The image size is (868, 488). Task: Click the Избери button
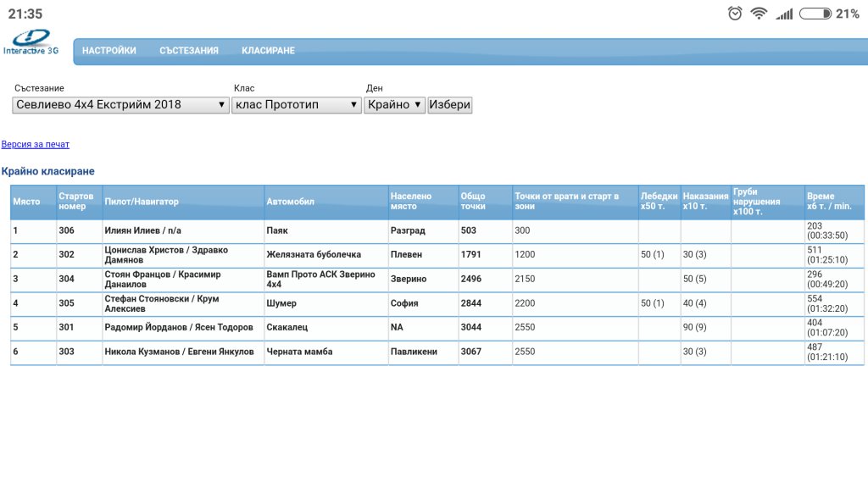tap(449, 104)
